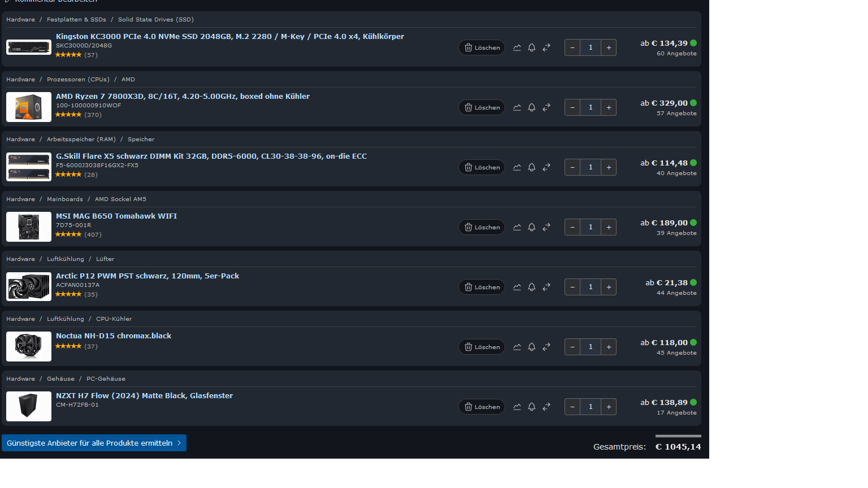Click the AMD Ryzen 7 7800X3D product thumbnail
This screenshot has width=868, height=488.
29,107
